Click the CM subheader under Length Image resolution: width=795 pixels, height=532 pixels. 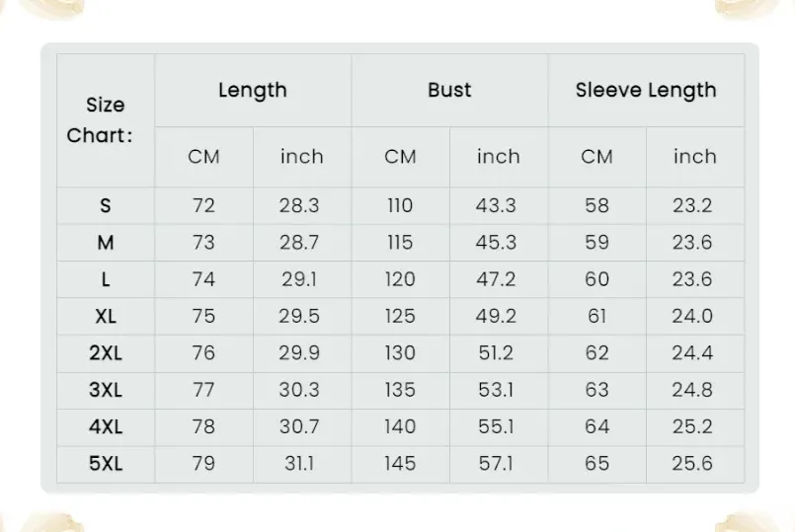coord(203,157)
